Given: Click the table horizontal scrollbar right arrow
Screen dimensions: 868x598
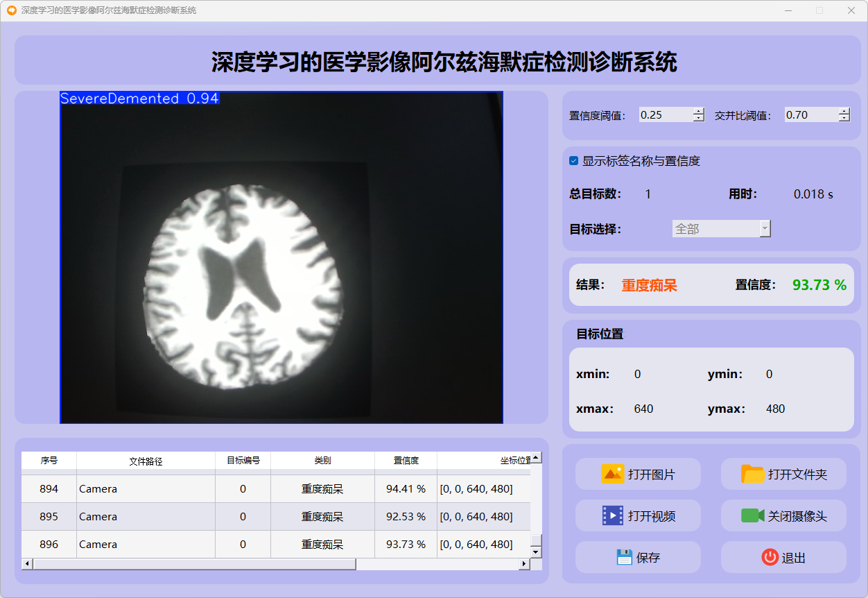Looking at the screenshot, I should [525, 564].
